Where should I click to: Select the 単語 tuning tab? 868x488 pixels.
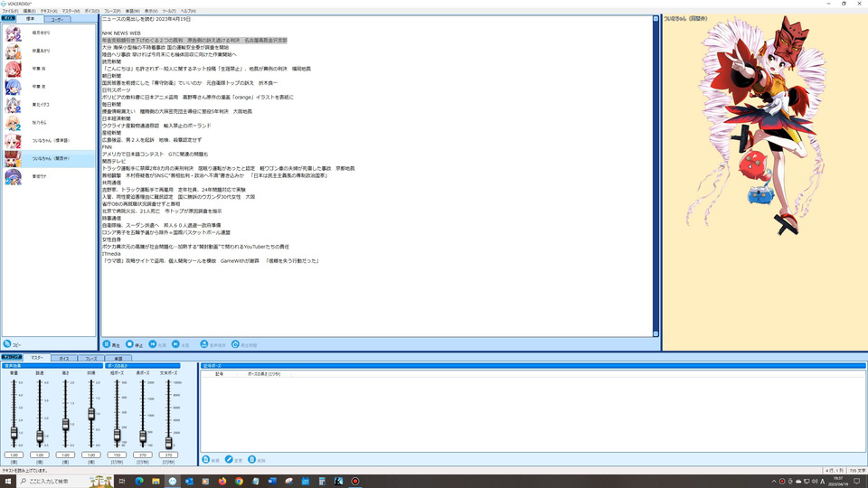coord(118,359)
